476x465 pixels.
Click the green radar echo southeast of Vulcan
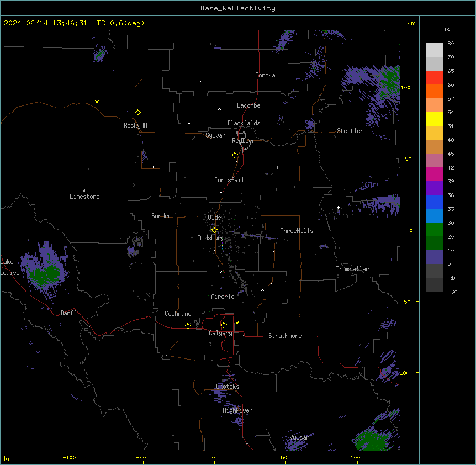click(371, 441)
